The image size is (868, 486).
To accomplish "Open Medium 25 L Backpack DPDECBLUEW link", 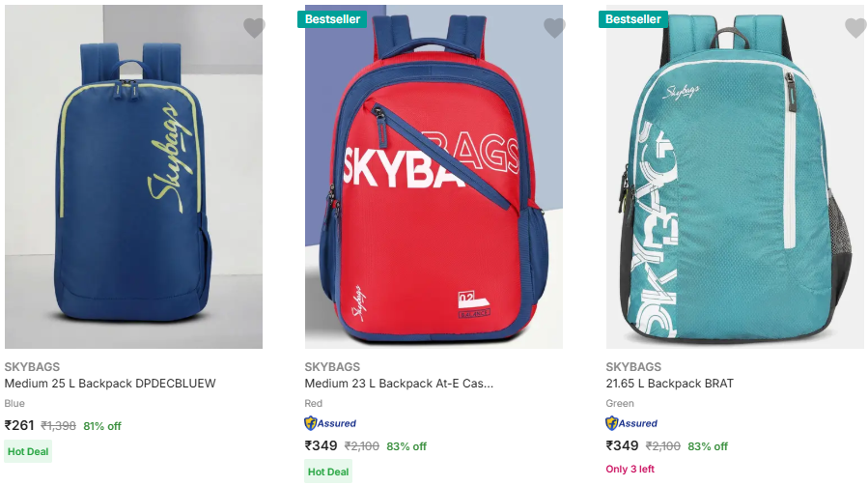I will 110,384.
